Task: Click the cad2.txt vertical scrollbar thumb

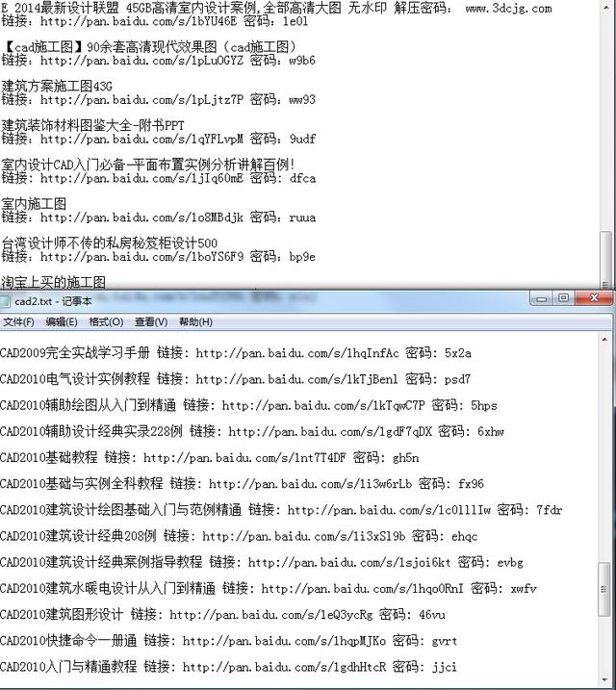Action: pos(604,589)
